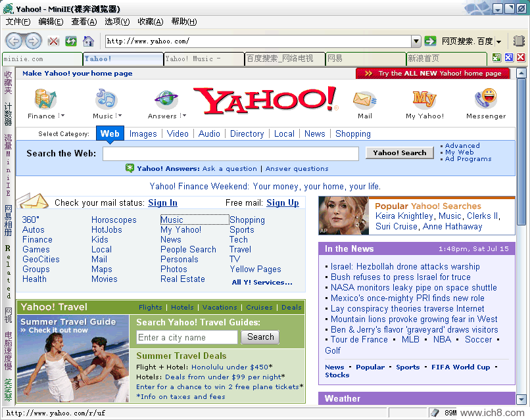Open the My Yahoo! icon
Screen dimensions: 530x420
coord(425,99)
